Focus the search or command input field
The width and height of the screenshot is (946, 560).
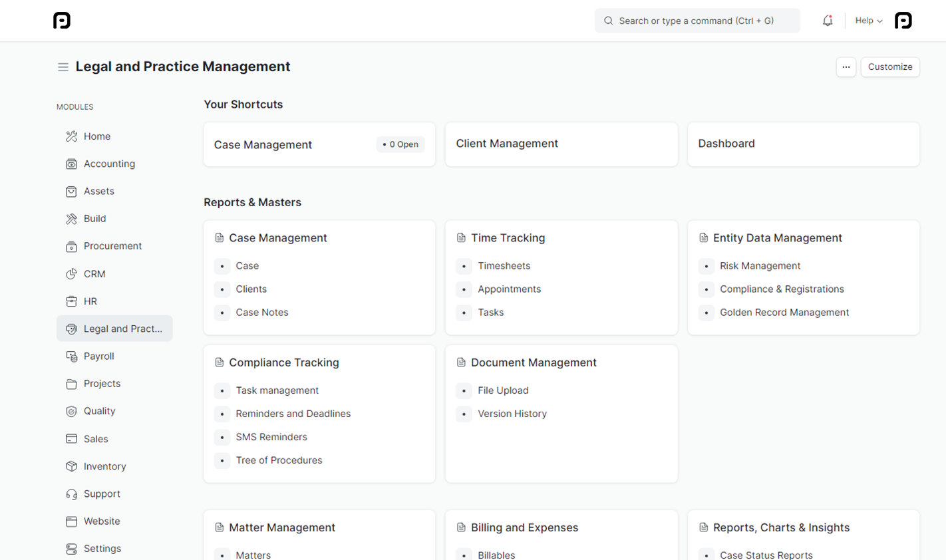pyautogui.click(x=697, y=21)
